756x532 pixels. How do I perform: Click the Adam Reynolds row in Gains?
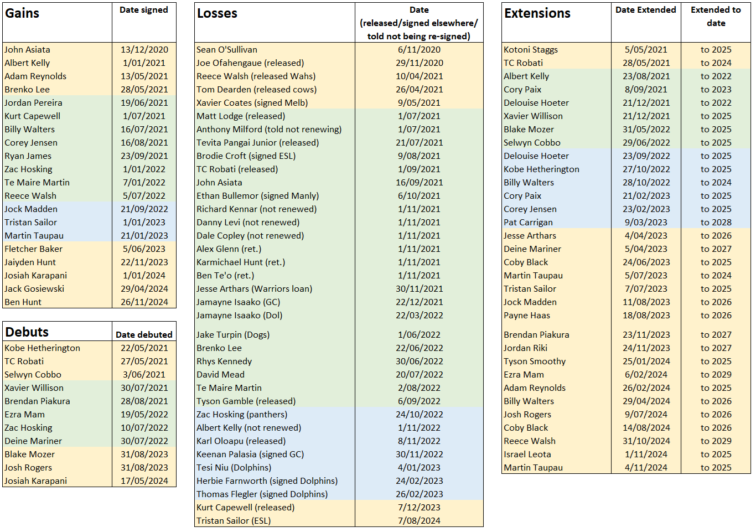click(x=90, y=76)
